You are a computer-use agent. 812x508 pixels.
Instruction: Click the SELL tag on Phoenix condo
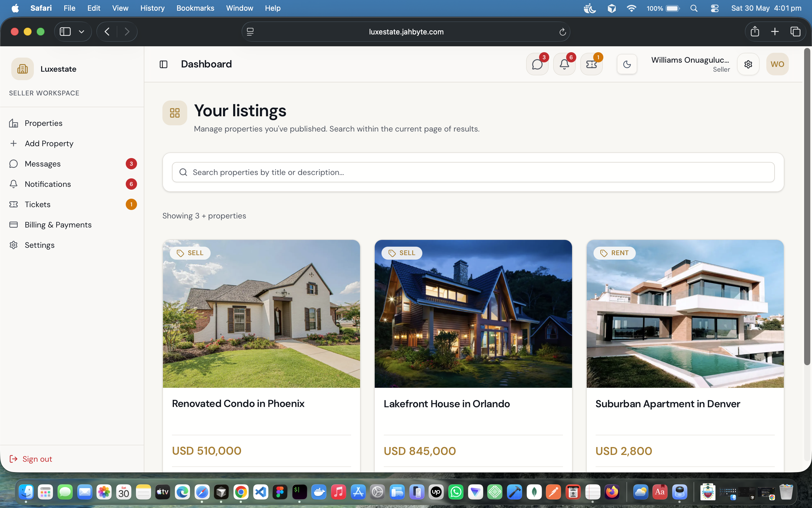190,253
